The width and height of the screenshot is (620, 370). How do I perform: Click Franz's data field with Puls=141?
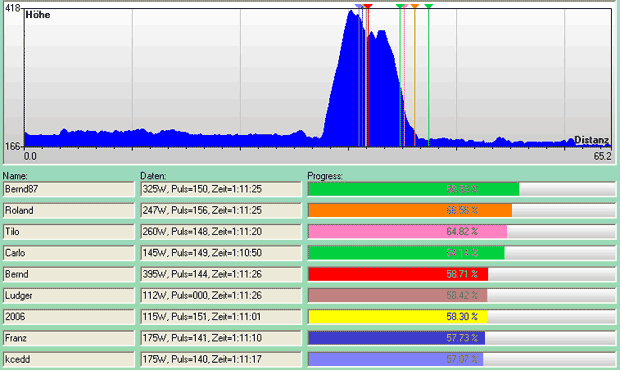pyautogui.click(x=221, y=338)
